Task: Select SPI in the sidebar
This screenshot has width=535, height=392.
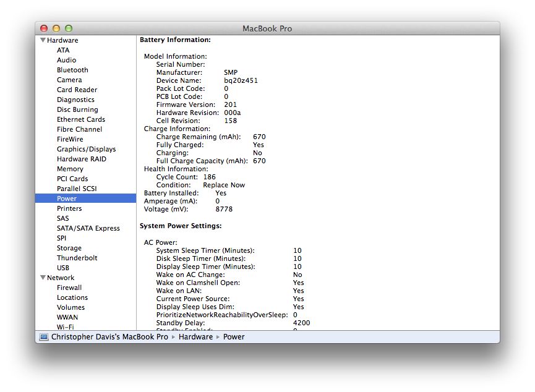Action: click(61, 238)
